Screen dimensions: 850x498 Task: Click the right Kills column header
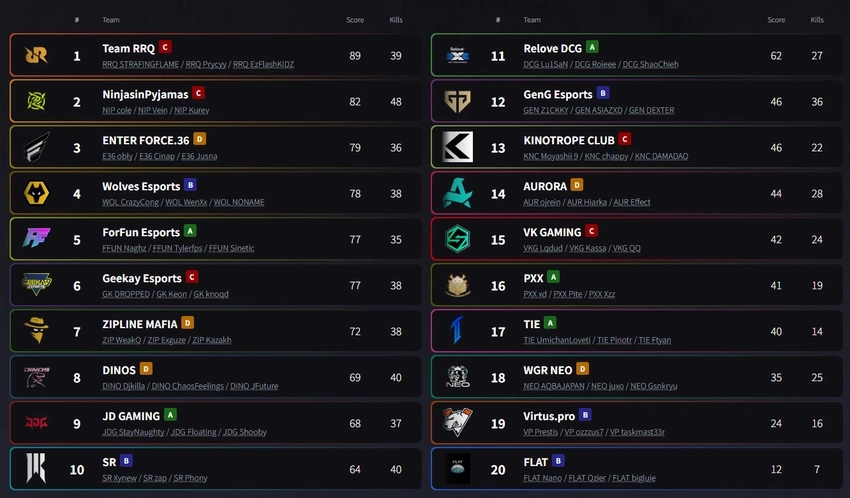click(x=817, y=20)
